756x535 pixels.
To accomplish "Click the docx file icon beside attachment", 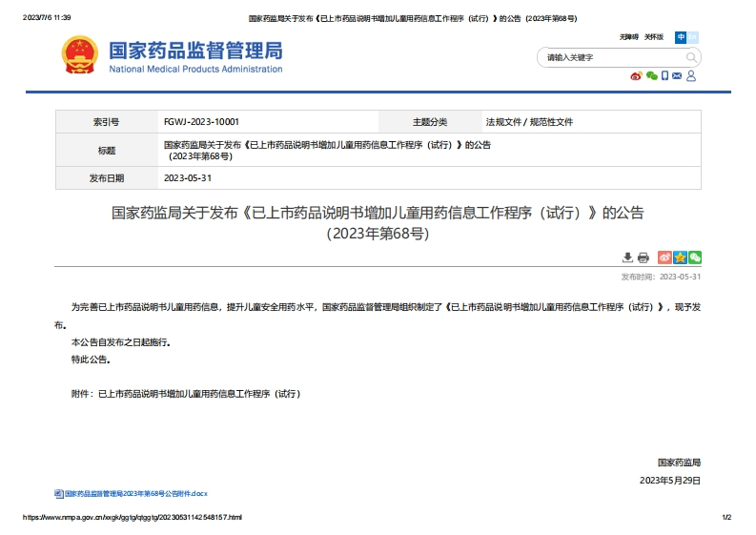I will 58,494.
